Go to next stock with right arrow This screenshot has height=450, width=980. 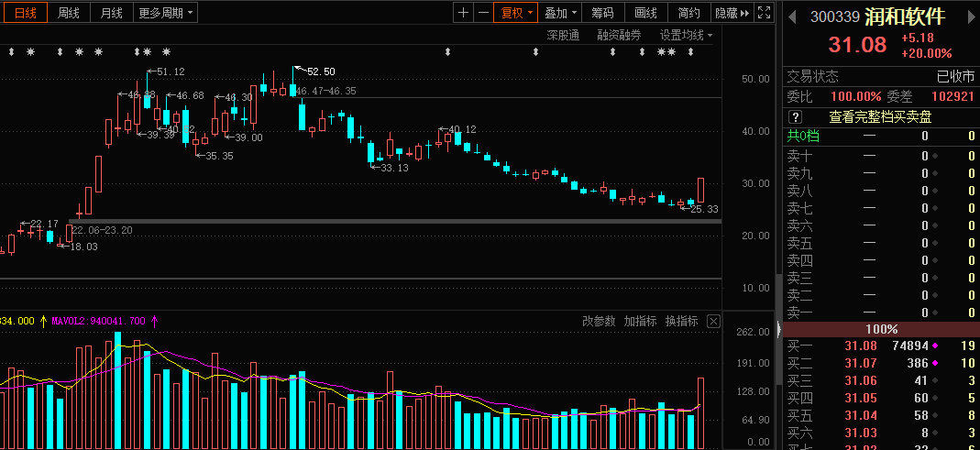tap(968, 17)
